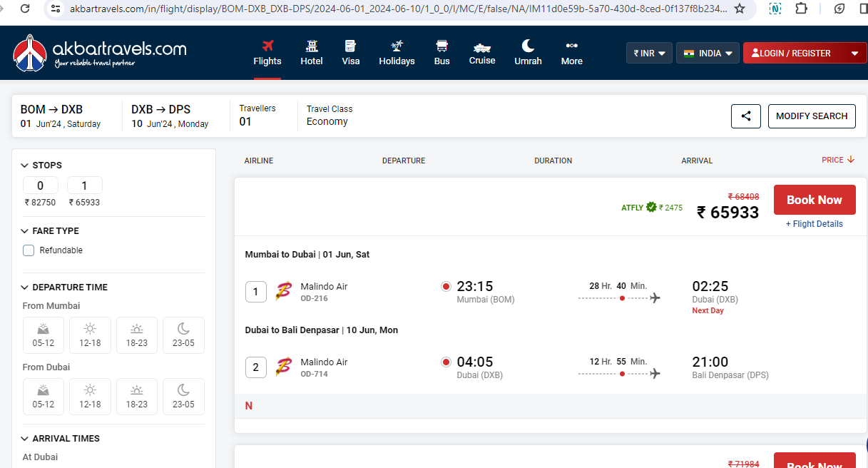Click the site information icon in address bar
Screen dimensions: 868x468
(56, 9)
